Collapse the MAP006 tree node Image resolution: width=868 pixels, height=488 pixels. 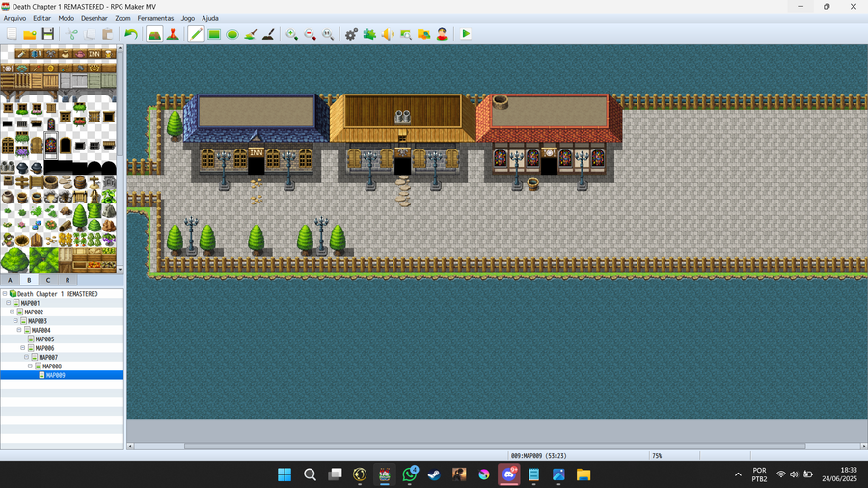tap(23, 348)
